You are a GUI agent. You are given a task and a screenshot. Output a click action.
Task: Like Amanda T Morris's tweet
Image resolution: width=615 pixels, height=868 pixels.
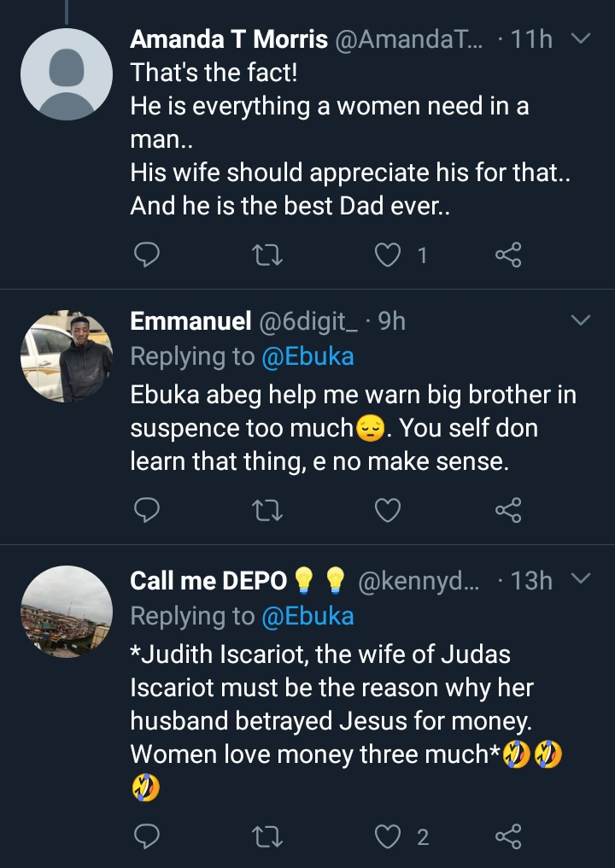[x=389, y=255]
